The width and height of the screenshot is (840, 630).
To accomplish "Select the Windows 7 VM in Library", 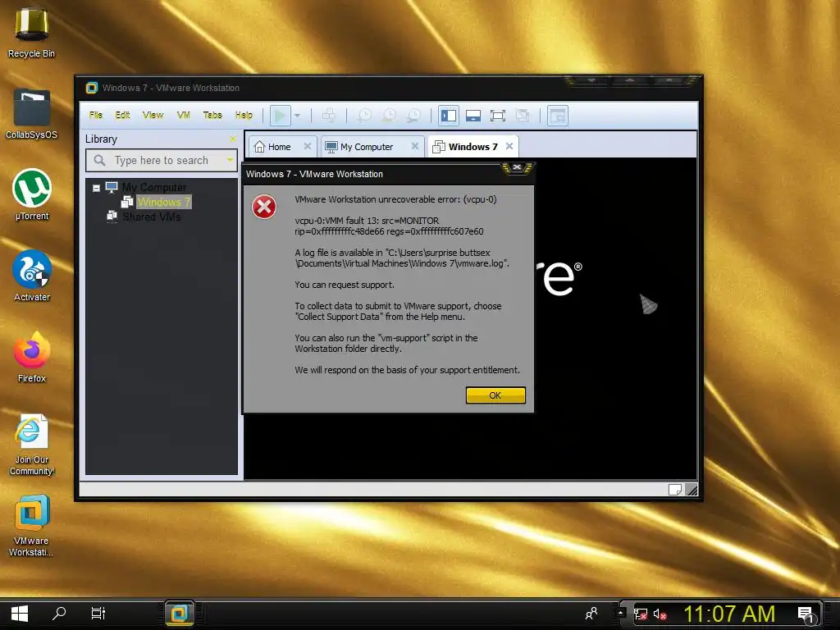I will click(x=163, y=202).
